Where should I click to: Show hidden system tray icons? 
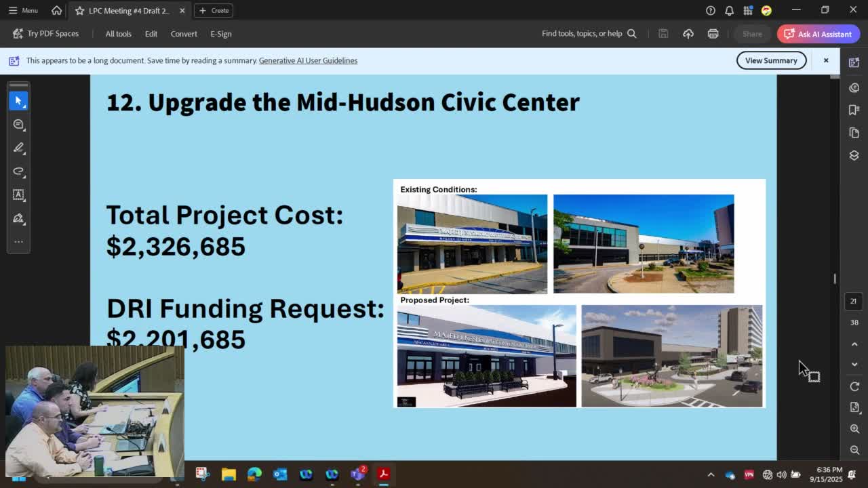(711, 475)
